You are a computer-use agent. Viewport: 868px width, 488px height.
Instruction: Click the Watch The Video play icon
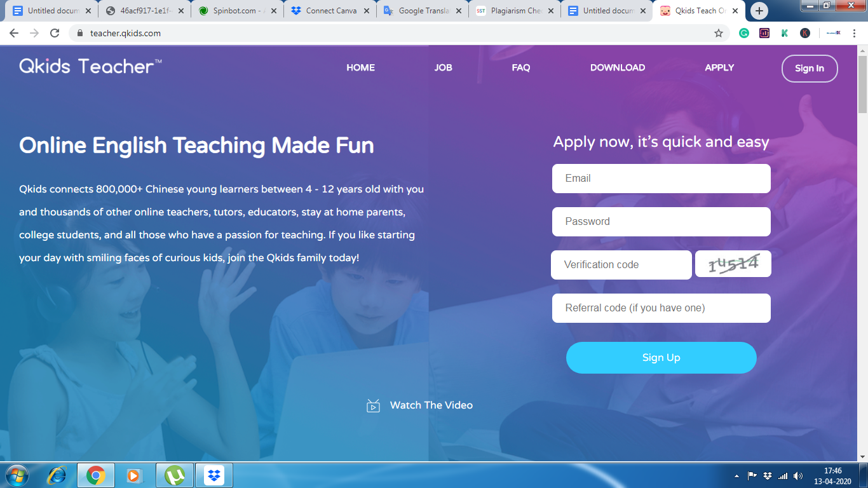tap(374, 405)
